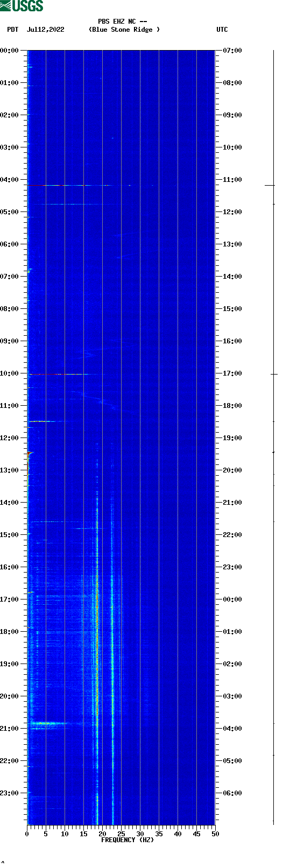The height and width of the screenshot is (868, 297).
Task: Click the 'Jul12,2022' date label
Action: 46,30
